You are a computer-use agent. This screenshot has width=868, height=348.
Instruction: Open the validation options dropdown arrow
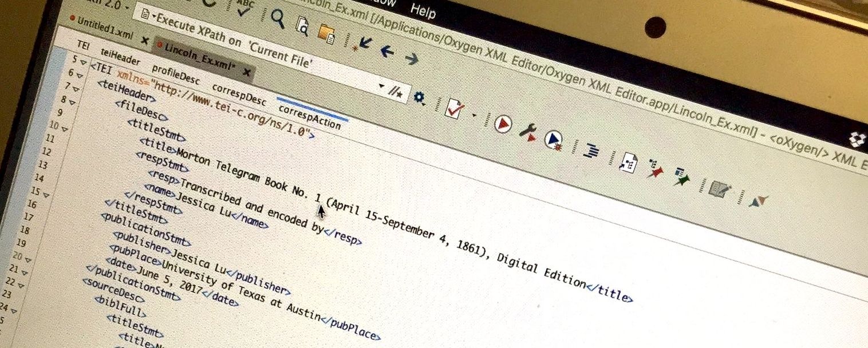474,115
